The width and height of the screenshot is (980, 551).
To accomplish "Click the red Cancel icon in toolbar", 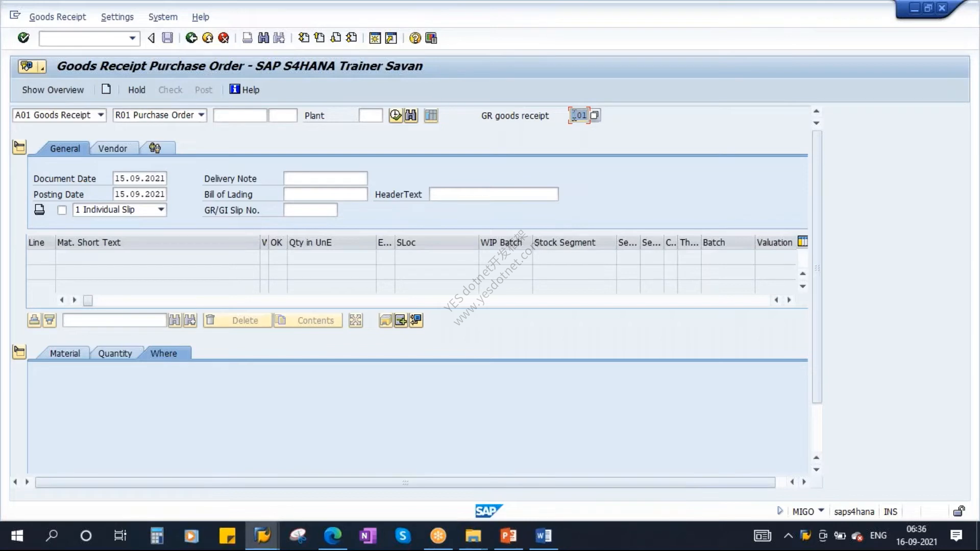I will tap(224, 38).
